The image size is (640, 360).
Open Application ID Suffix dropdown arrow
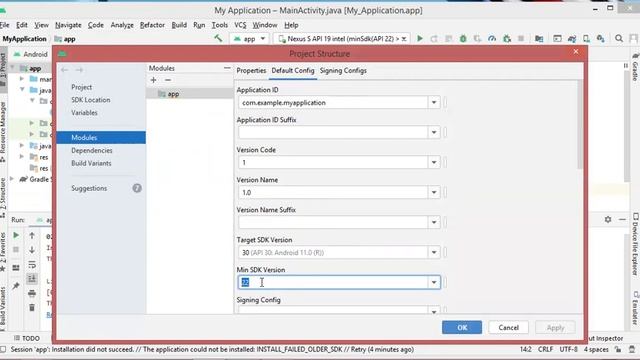434,132
